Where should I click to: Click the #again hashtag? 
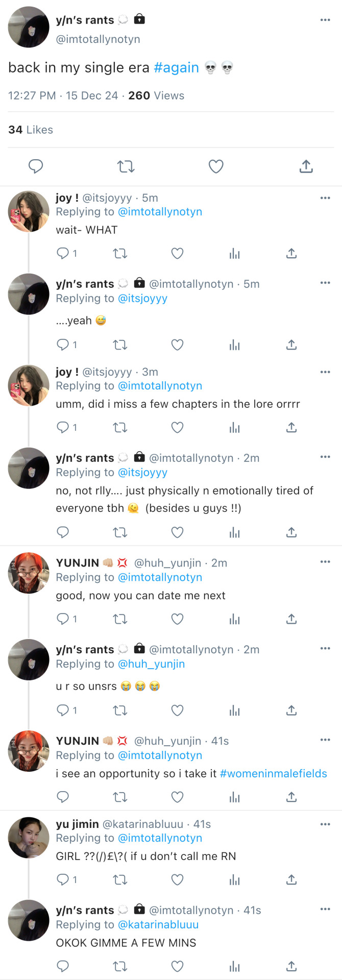[176, 68]
